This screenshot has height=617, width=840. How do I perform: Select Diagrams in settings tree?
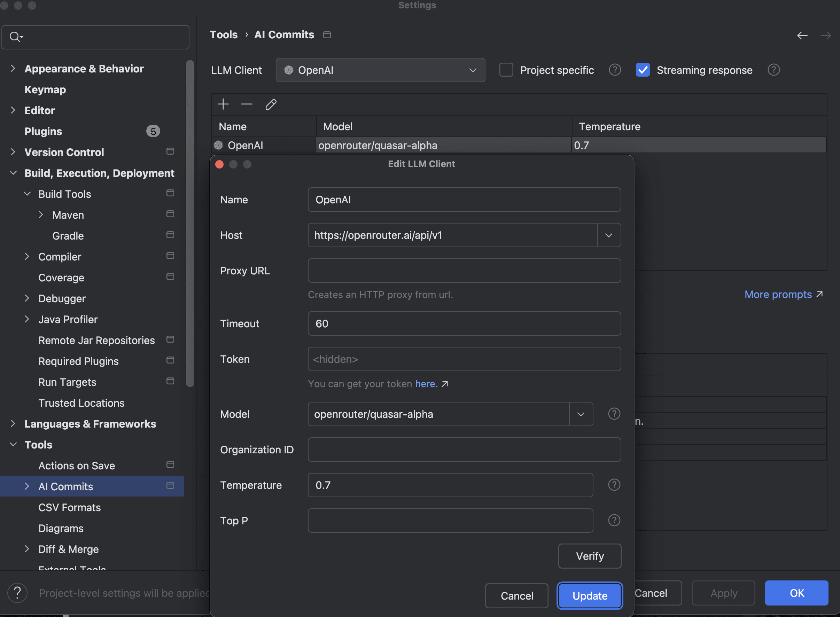click(61, 529)
